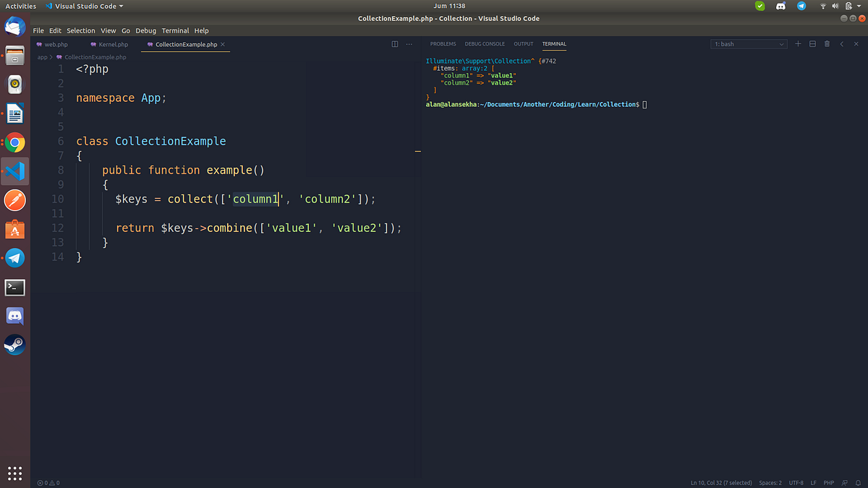Kill the terminal with the trash icon
The width and height of the screenshot is (868, 488).
pos(827,43)
